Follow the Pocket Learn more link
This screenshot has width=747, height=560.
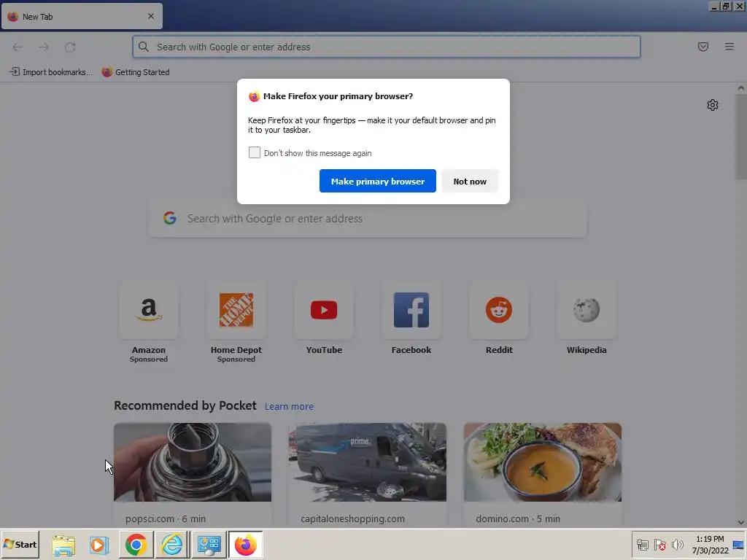(289, 406)
